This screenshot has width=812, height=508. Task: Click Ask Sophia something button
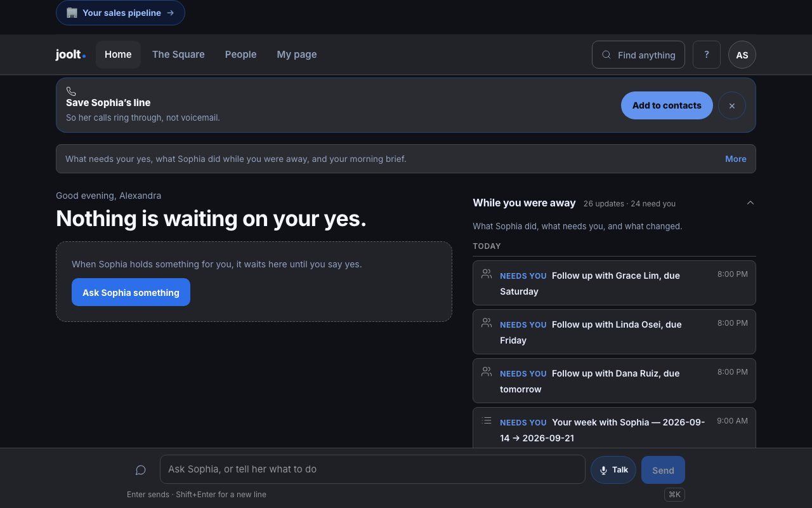pos(131,292)
